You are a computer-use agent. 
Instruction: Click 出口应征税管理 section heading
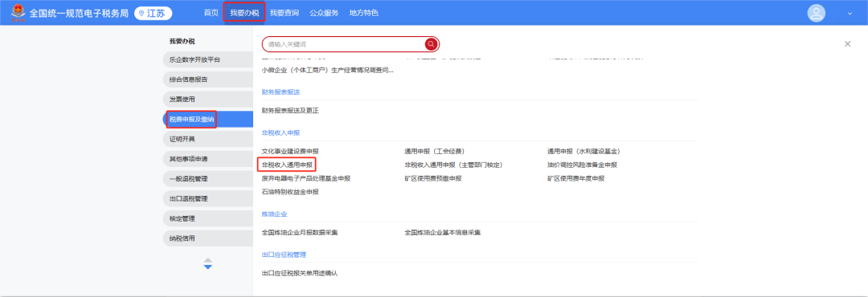284,254
